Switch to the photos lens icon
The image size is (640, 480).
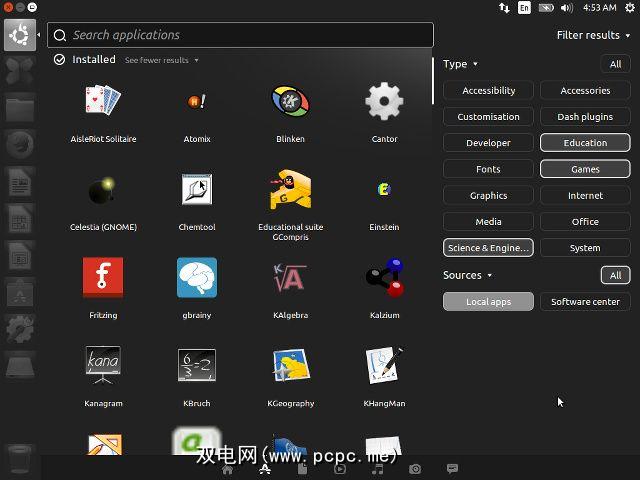(415, 469)
